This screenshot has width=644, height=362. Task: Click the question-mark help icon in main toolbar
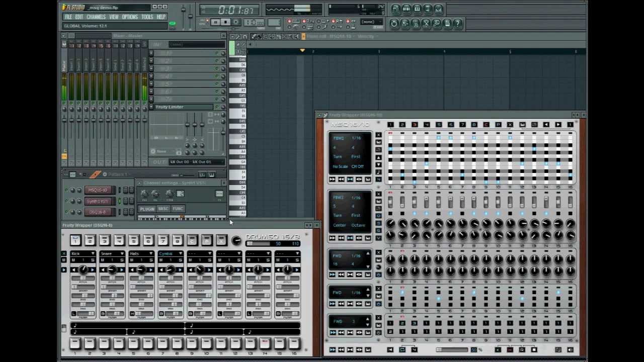(x=458, y=23)
